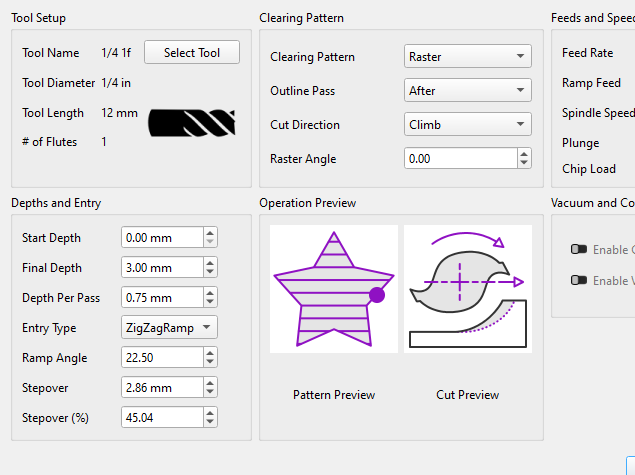Click the Final Depth input field
Screen dimensions: 635x475
[160, 268]
